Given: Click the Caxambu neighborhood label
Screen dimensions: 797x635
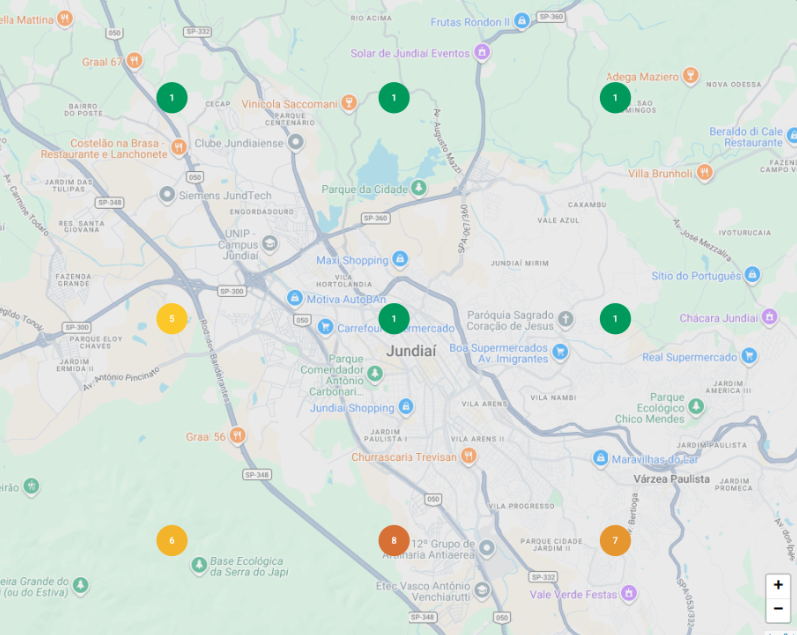Looking at the screenshot, I should click(x=587, y=205).
